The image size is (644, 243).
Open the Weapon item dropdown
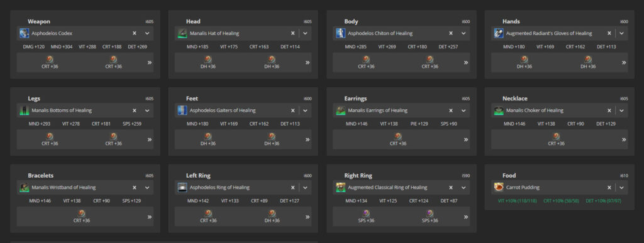tap(147, 33)
